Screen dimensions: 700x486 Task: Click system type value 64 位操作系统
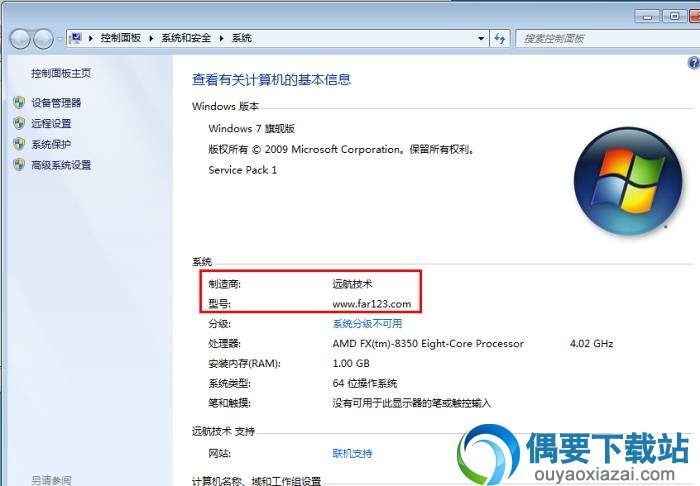click(365, 383)
